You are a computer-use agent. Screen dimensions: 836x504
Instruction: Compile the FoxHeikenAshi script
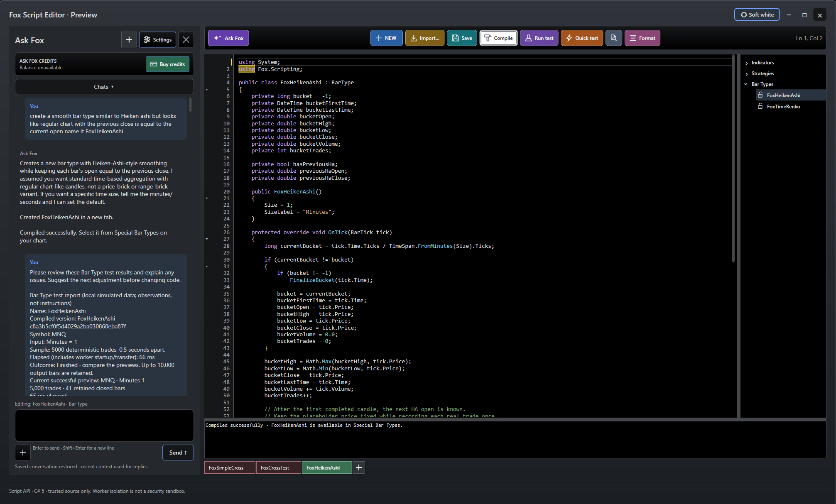click(x=498, y=38)
